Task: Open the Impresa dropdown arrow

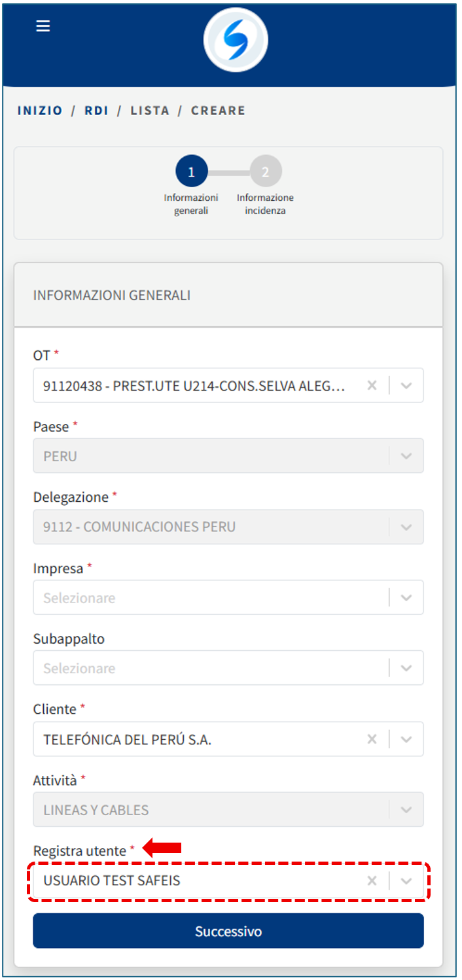Action: click(406, 598)
